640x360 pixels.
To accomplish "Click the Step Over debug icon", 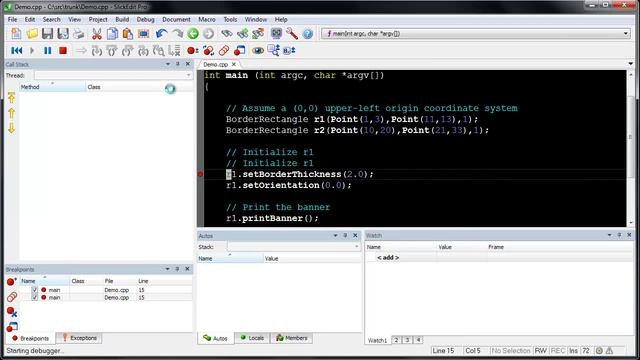I will pyautogui.click(x=112, y=51).
